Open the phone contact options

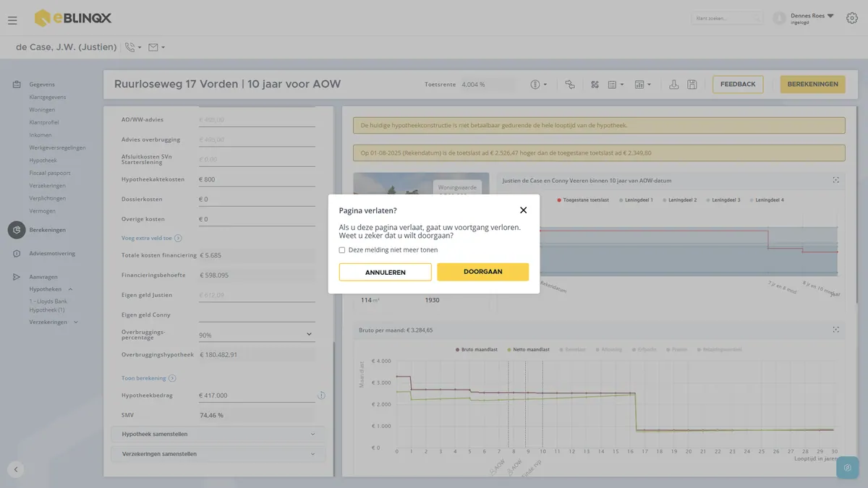pyautogui.click(x=133, y=48)
